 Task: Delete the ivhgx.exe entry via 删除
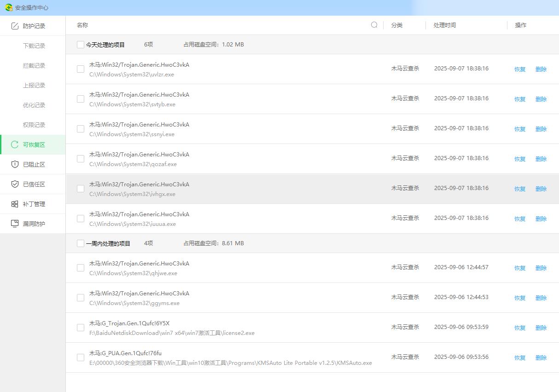tap(541, 189)
